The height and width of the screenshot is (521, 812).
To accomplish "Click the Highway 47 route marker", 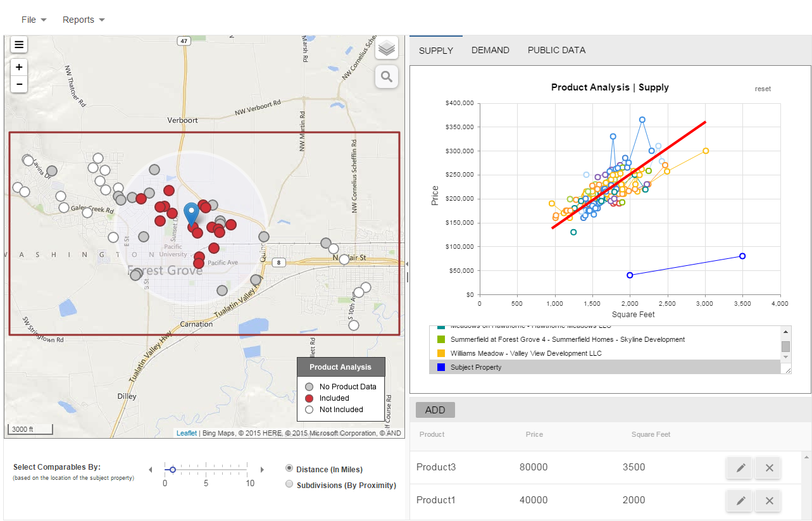I will 184,41.
